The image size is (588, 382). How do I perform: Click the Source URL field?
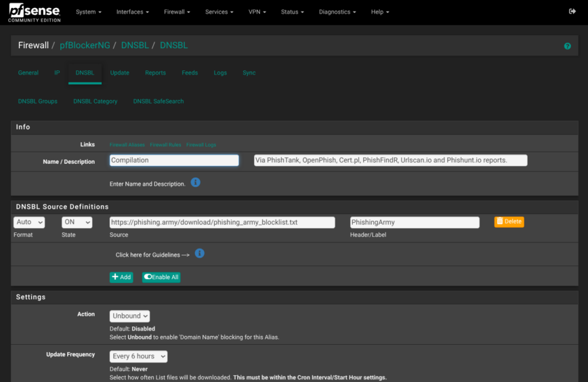222,222
